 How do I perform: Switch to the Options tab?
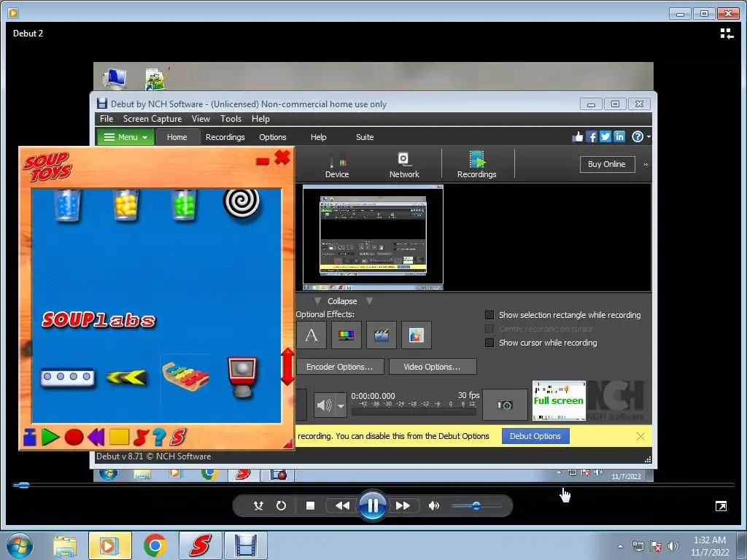coord(273,137)
